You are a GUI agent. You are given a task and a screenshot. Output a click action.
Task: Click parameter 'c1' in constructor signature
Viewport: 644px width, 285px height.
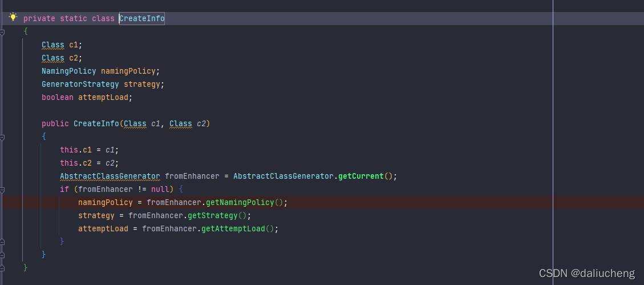pos(156,124)
